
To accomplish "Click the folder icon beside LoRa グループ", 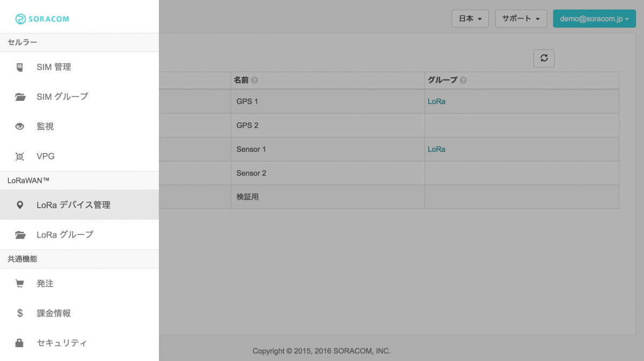I will click(x=20, y=235).
